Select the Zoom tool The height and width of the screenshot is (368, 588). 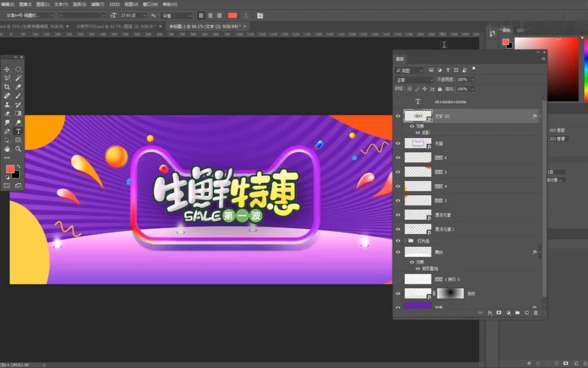coord(18,149)
